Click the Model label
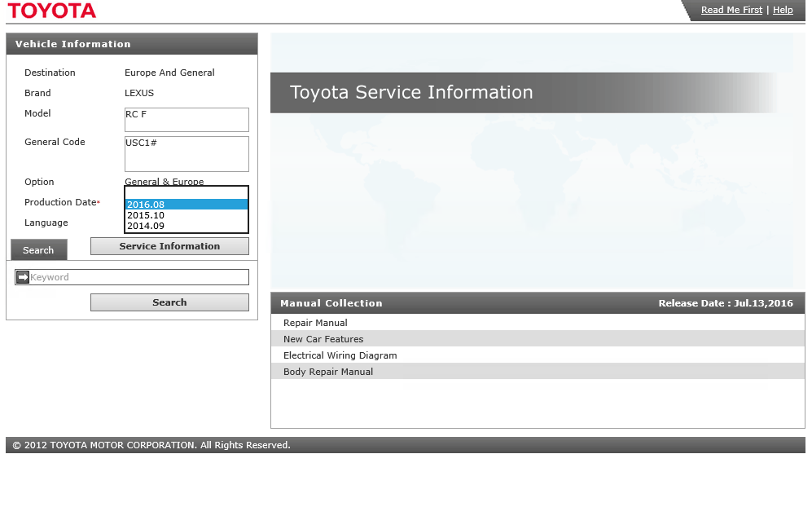The height and width of the screenshot is (529, 812). 37,113
